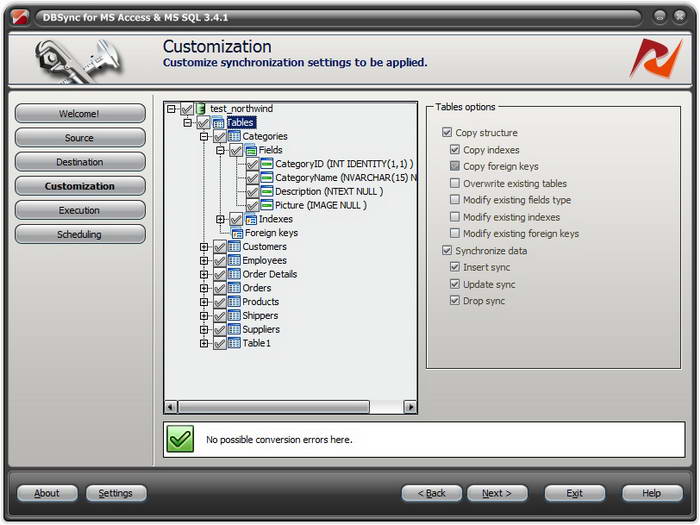The width and height of the screenshot is (700, 525).
Task: Expand the Shippers table node
Action: (x=204, y=316)
